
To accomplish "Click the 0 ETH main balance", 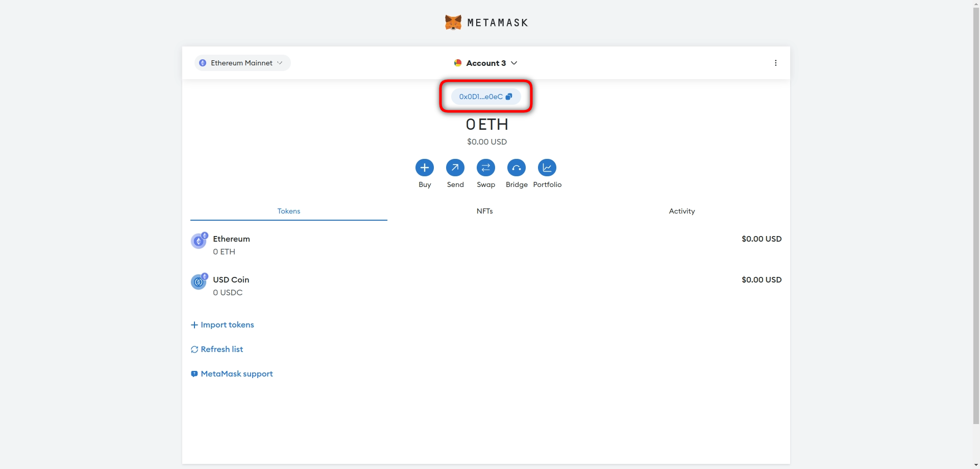I will pyautogui.click(x=487, y=124).
